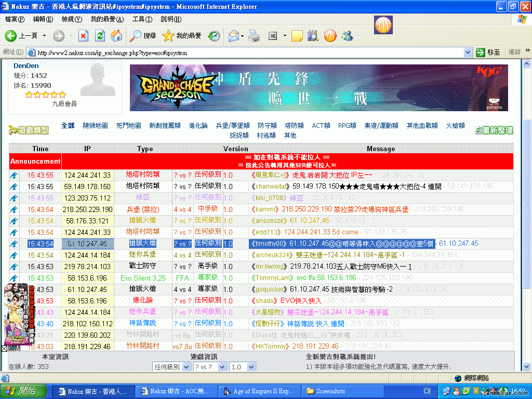Click join icon for 218.250.229.190 row

point(14,210)
